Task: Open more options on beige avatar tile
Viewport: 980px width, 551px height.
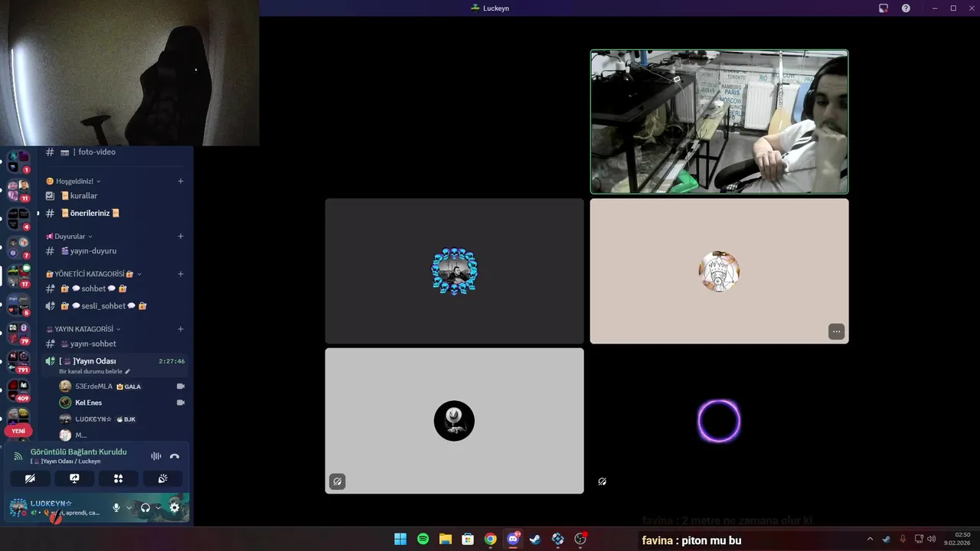Action: coord(836,331)
